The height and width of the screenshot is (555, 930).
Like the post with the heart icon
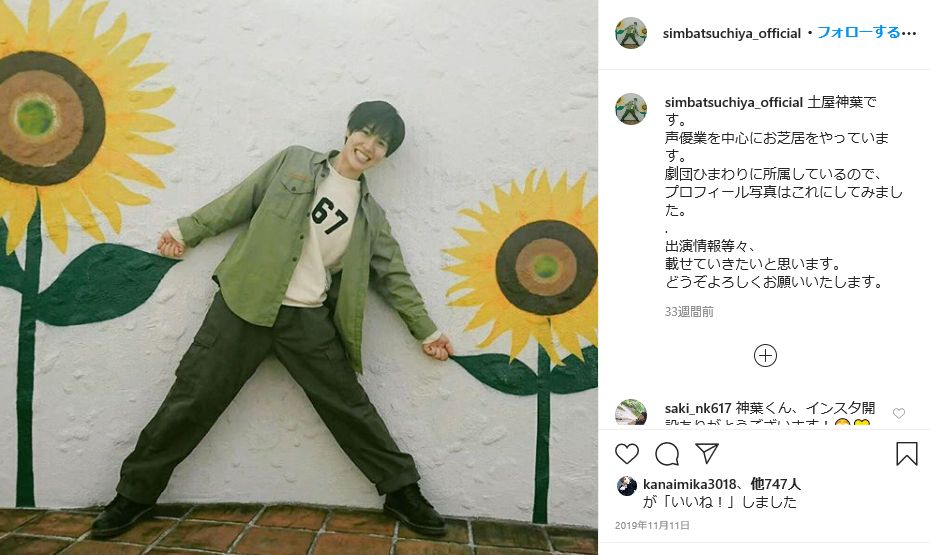click(626, 454)
